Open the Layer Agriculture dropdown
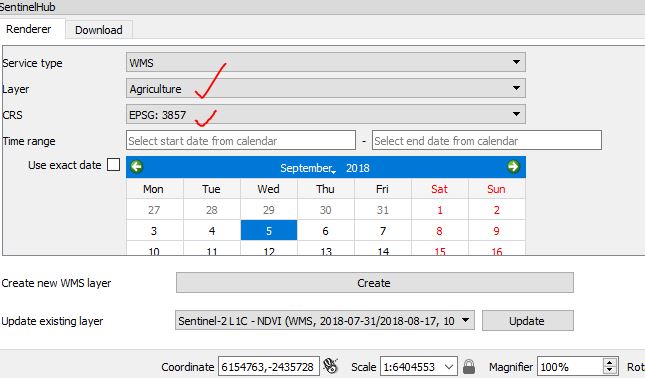Viewport: 645px width, 378px height. click(x=325, y=88)
